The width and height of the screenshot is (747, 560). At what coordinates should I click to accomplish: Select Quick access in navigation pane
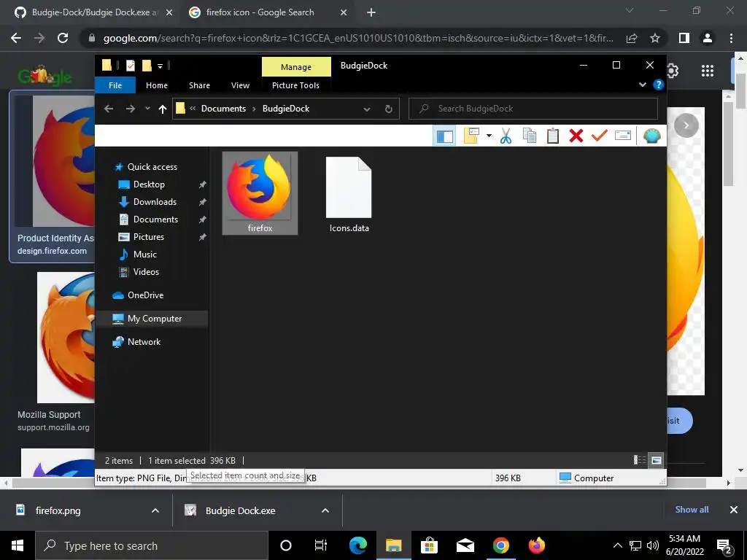tap(152, 167)
